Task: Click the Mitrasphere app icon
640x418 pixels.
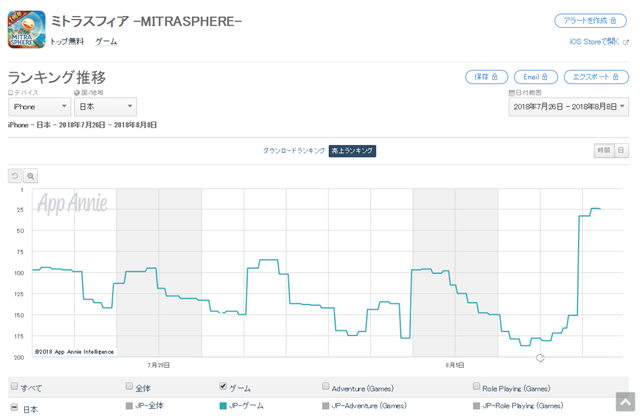Action: coord(27,29)
